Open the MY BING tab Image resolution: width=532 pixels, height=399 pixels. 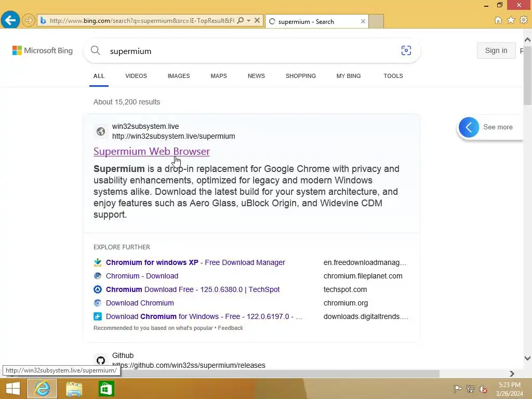(349, 76)
